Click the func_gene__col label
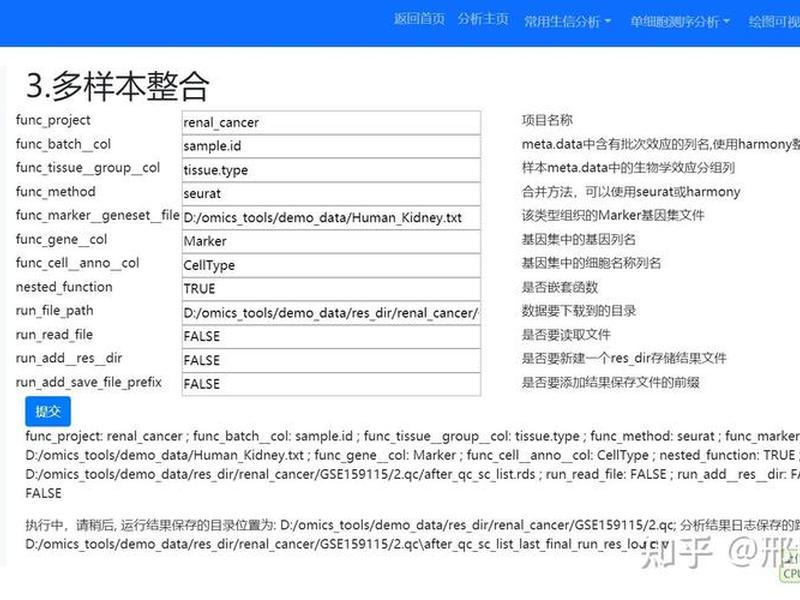 pyautogui.click(x=61, y=239)
